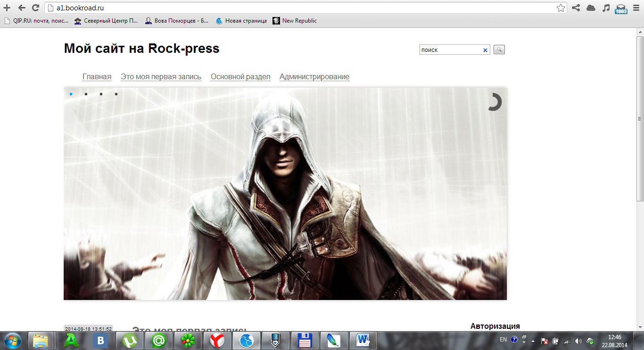Open Windows Explorer from taskbar
Image resolution: width=644 pixels, height=350 pixels.
coord(41,341)
